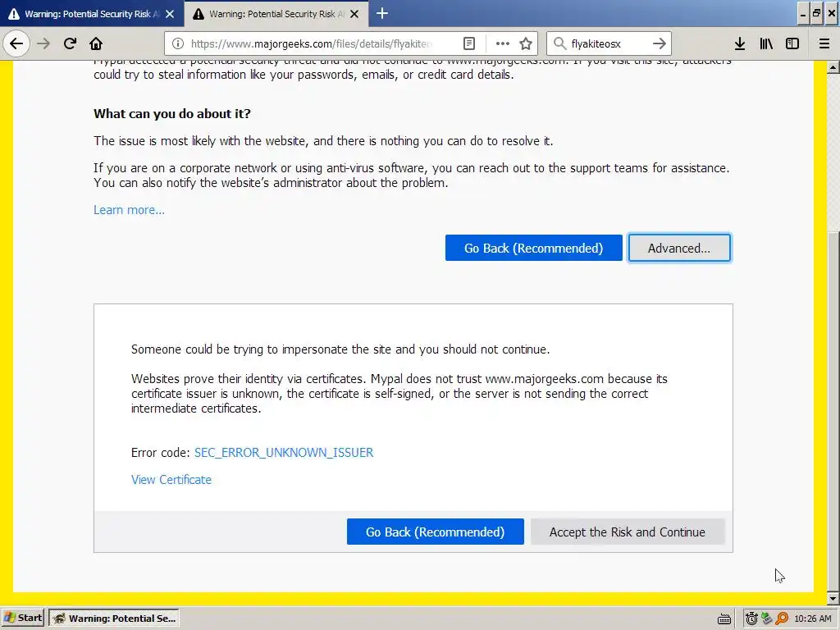Open the orange magnifier tray icon
The image size is (840, 630).
click(x=782, y=619)
